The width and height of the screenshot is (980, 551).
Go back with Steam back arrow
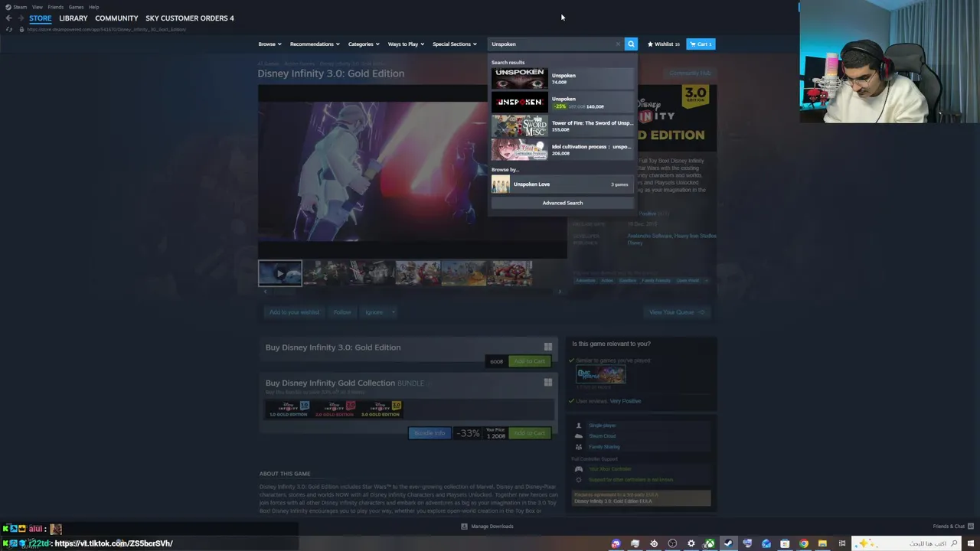(8, 18)
